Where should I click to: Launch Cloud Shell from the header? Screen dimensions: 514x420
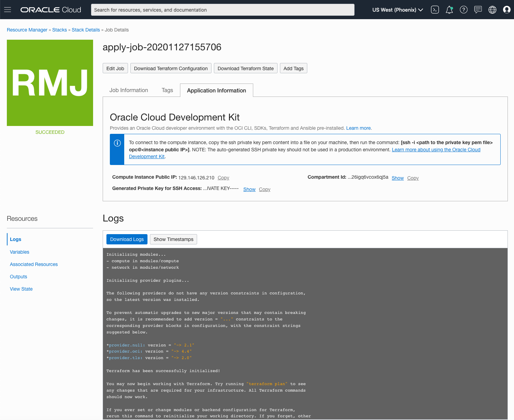coord(435,10)
